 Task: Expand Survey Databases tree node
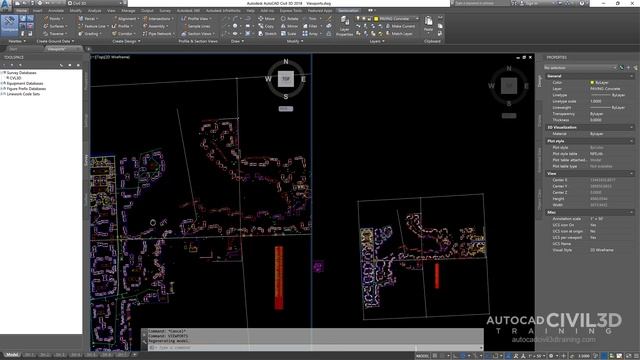pyautogui.click(x=2, y=73)
